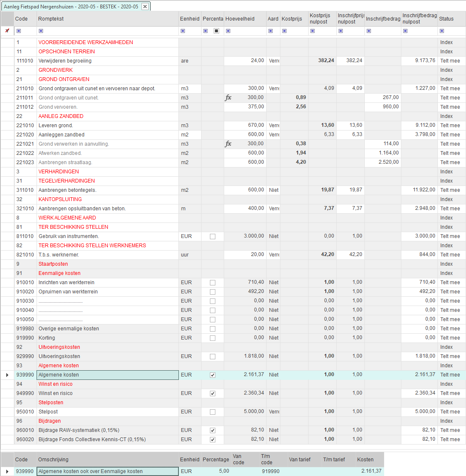Click the pin icon in the filter row
466x476 pixels.
(7, 31)
